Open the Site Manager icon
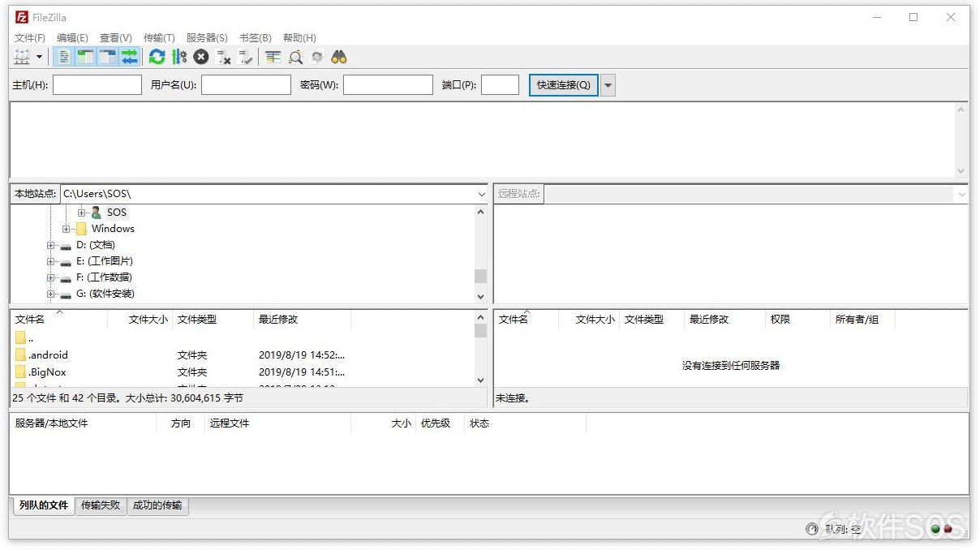 22,57
